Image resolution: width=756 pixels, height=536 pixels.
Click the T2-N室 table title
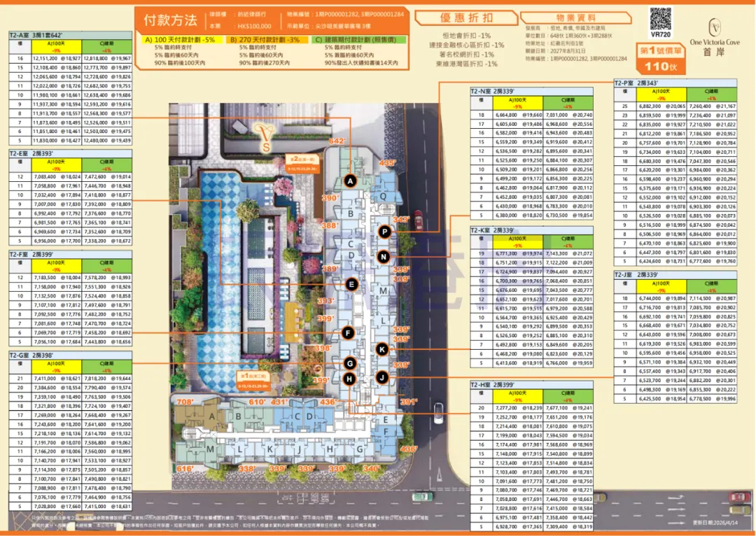532,91
